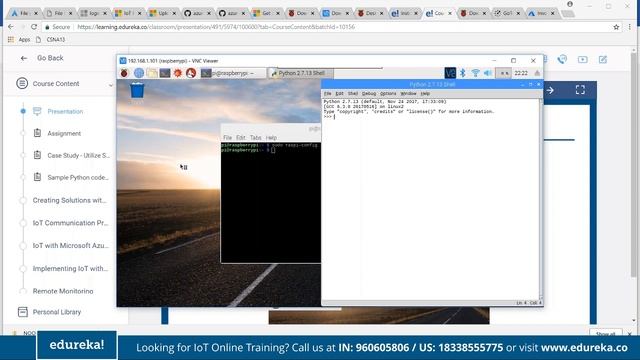Open File menu in terminal window
Image resolution: width=640 pixels, height=360 pixels.
(x=227, y=138)
